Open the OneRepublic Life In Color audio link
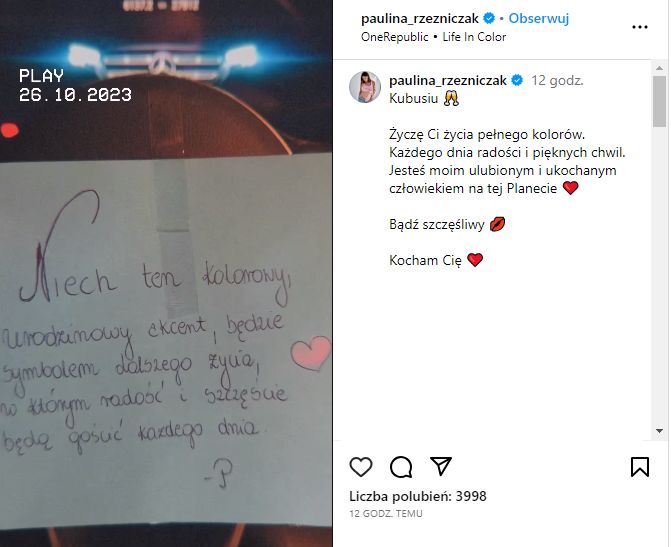Image resolution: width=671 pixels, height=547 pixels. tap(433, 37)
